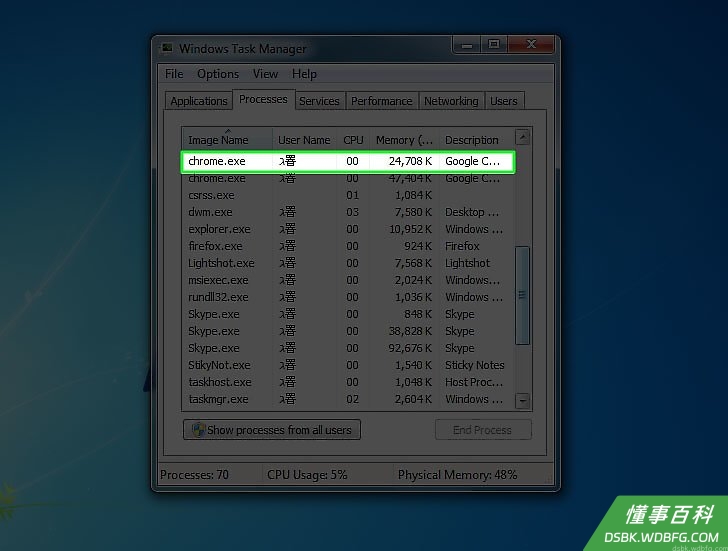Close the Windows Task Manager window
This screenshot has width=728, height=551.
531,45
